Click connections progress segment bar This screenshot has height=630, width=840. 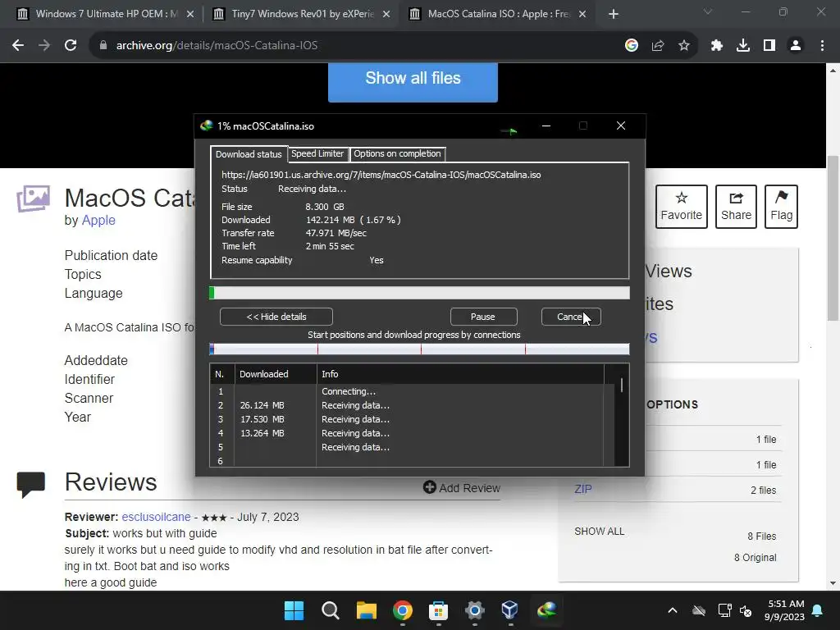[x=419, y=349]
